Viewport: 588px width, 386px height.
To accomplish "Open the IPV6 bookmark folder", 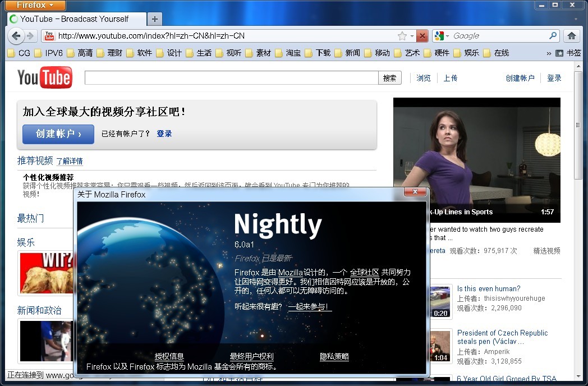I will pyautogui.click(x=49, y=53).
